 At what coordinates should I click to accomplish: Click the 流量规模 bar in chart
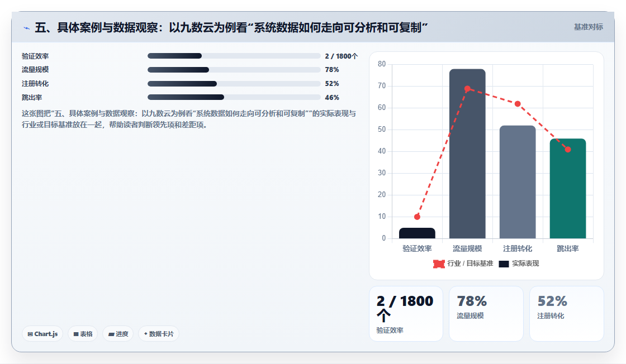(467, 154)
